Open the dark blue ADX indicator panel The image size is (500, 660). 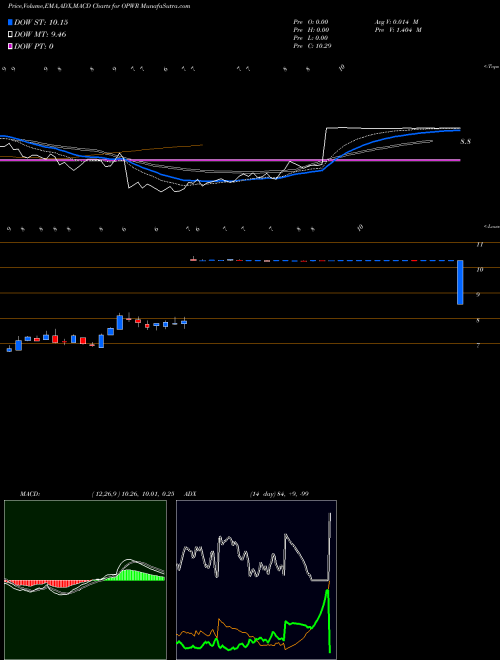click(256, 580)
